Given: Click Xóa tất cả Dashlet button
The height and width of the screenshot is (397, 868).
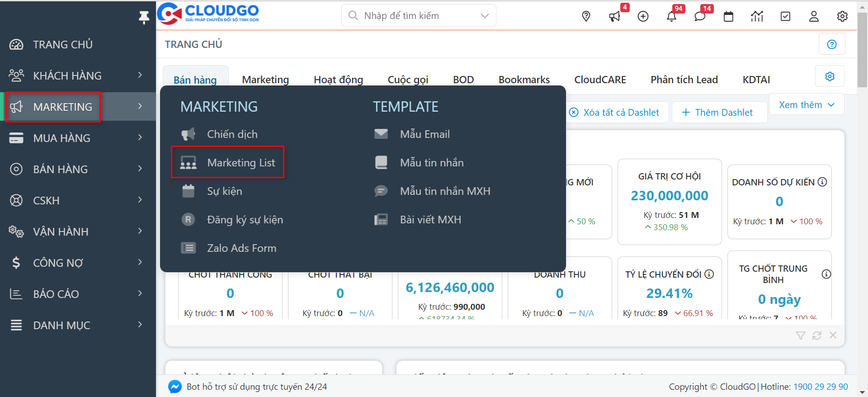Looking at the screenshot, I should tap(615, 113).
